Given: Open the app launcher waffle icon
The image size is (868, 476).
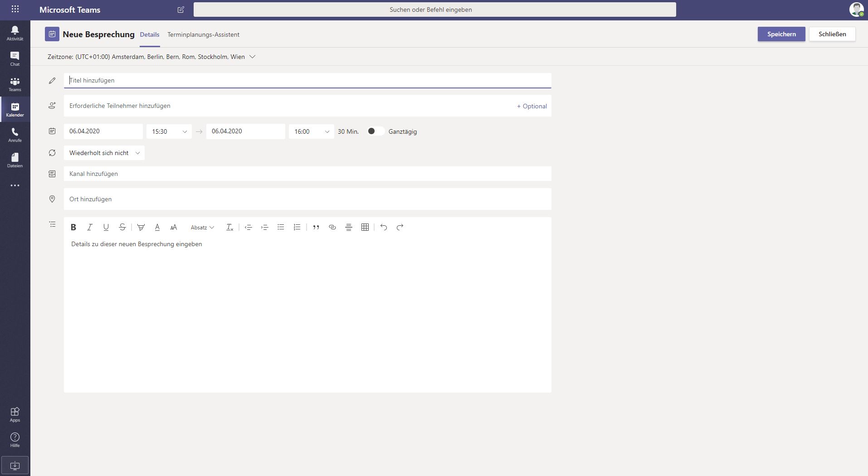Looking at the screenshot, I should [15, 9].
